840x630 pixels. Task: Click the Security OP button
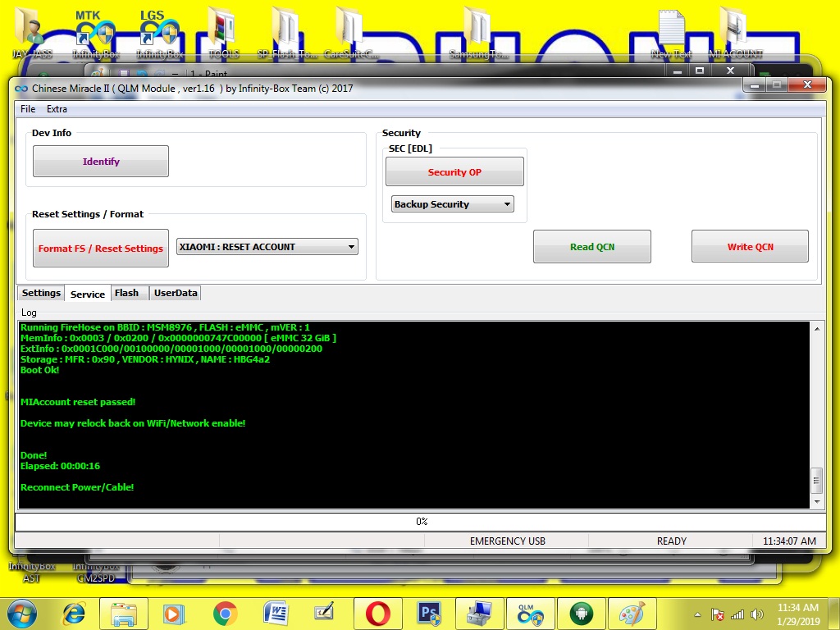point(454,172)
